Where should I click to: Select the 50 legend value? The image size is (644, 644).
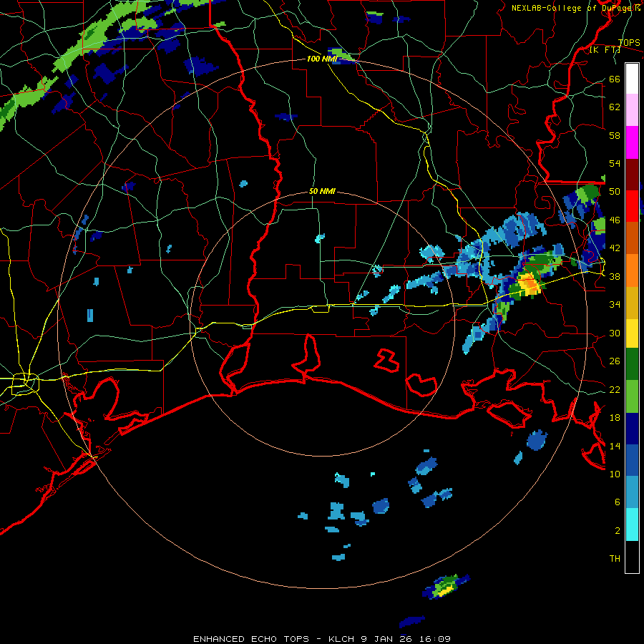coord(615,191)
